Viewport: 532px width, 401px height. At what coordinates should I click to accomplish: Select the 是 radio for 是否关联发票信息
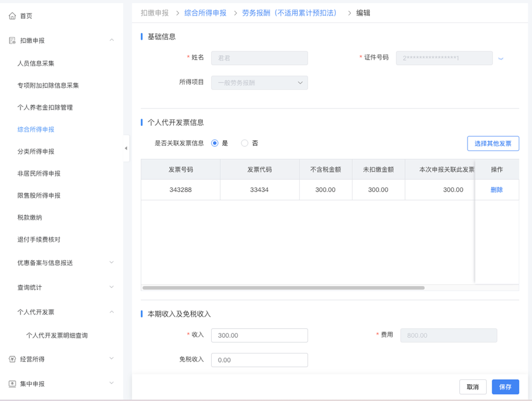point(215,143)
